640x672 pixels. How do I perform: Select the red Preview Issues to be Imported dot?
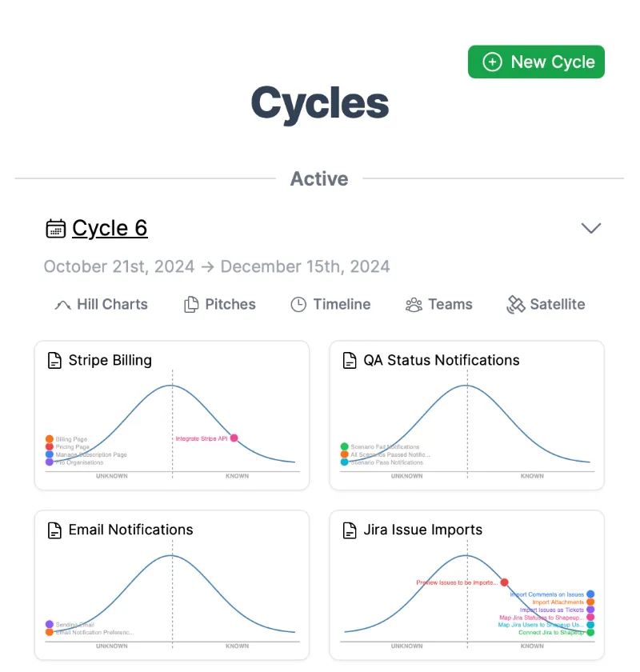tap(505, 582)
